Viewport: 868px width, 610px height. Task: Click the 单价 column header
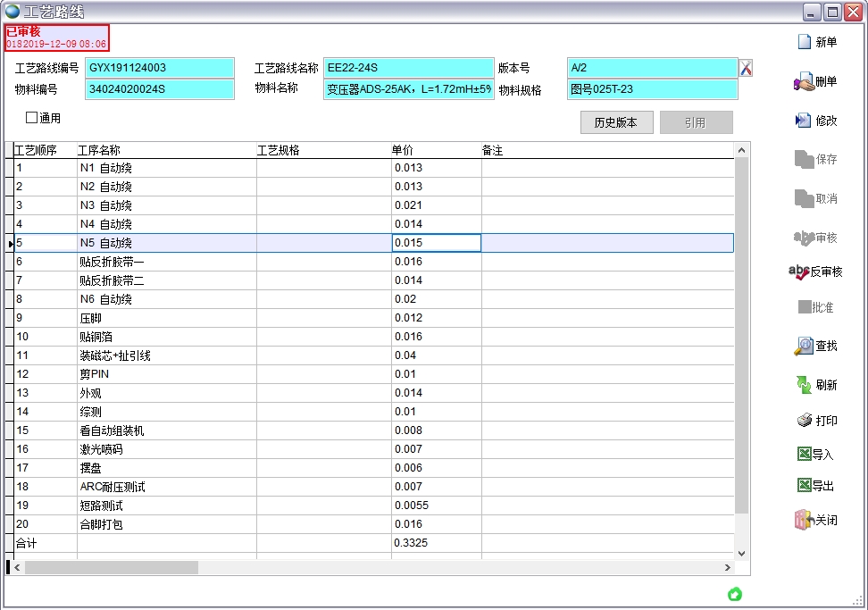pyautogui.click(x=403, y=150)
